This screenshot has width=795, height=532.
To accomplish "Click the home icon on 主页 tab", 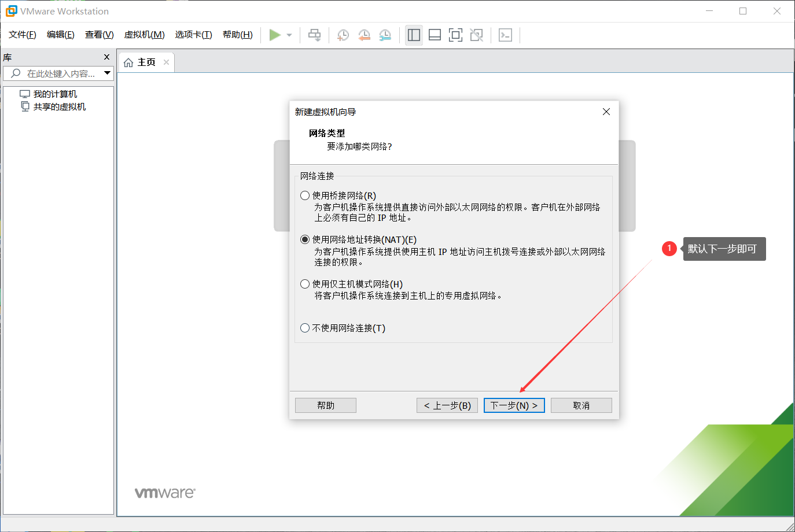I will point(128,62).
